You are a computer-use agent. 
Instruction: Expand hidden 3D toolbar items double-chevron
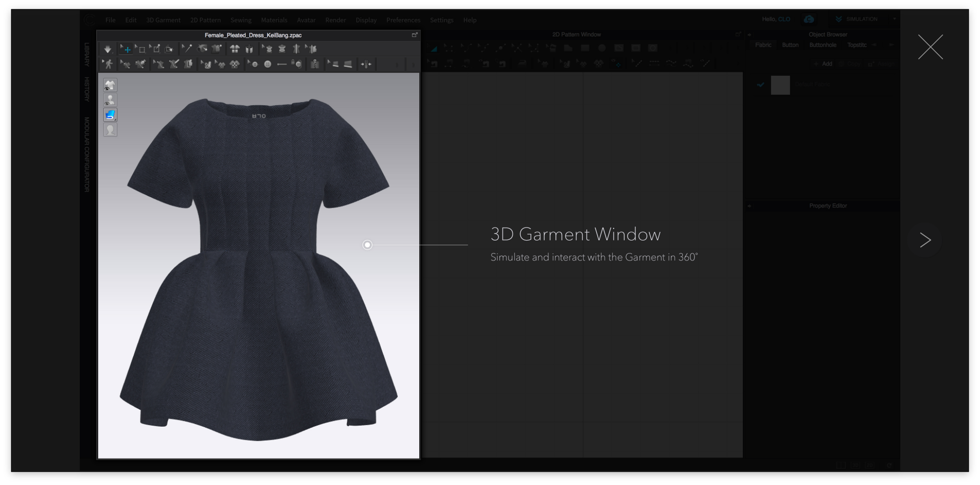(x=397, y=64)
